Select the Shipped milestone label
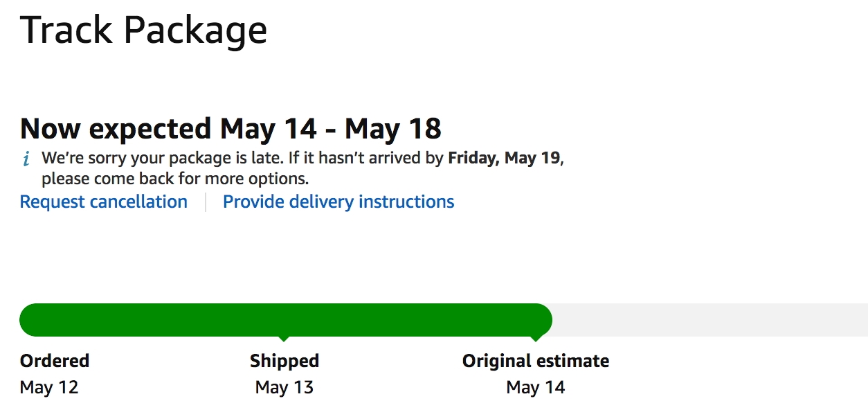Screen dimensions: 868x410 pyautogui.click(x=284, y=361)
